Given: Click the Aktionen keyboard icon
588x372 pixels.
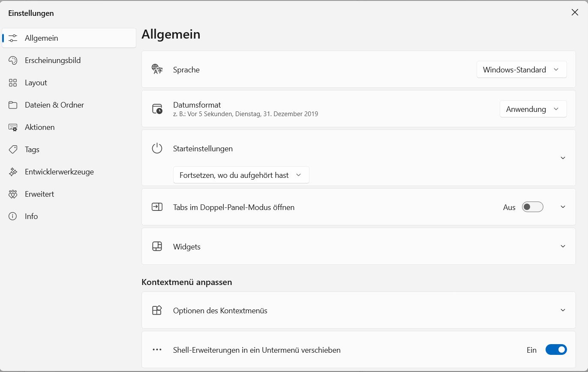Looking at the screenshot, I should pyautogui.click(x=13, y=127).
